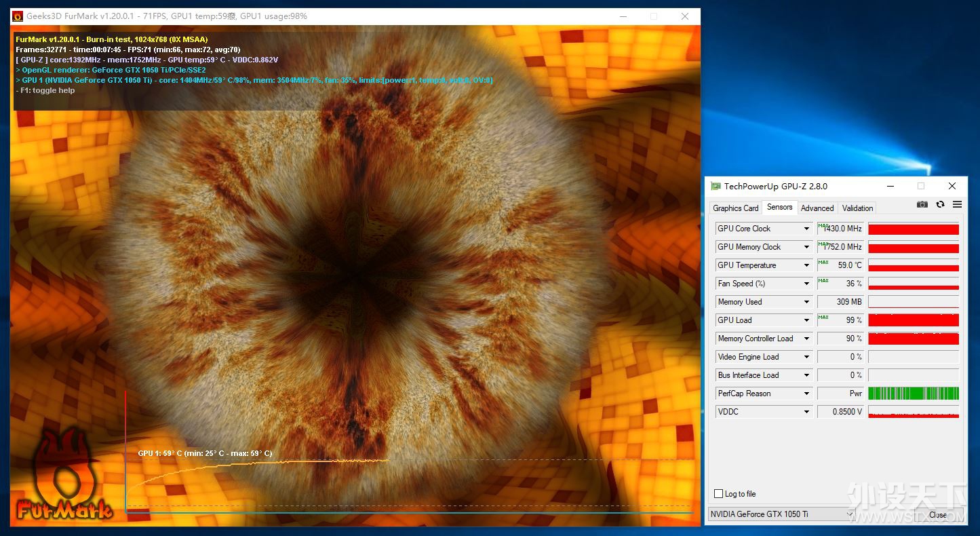980x536 pixels.
Task: Expand the PerfCap Reason sensor dropdown
Action: click(x=806, y=394)
